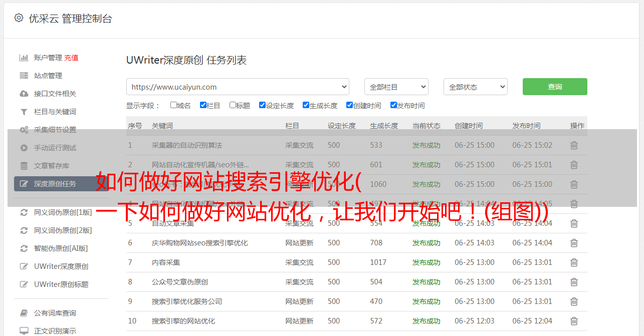Enable the 标题 field checkbox

233,105
